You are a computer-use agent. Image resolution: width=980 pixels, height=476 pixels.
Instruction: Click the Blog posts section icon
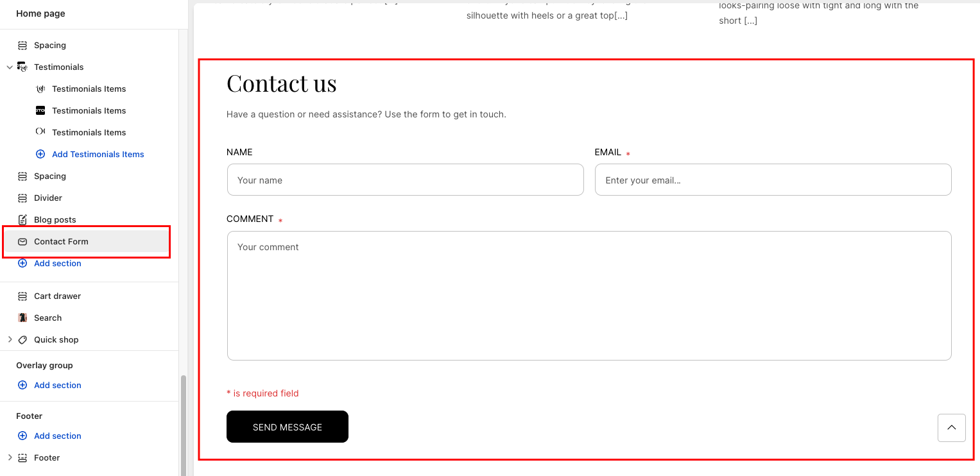point(22,220)
